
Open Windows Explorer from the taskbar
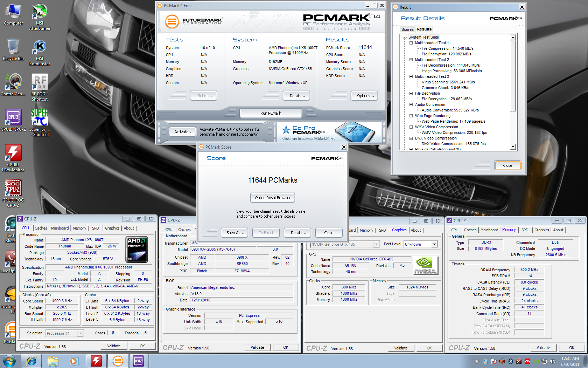click(x=53, y=361)
